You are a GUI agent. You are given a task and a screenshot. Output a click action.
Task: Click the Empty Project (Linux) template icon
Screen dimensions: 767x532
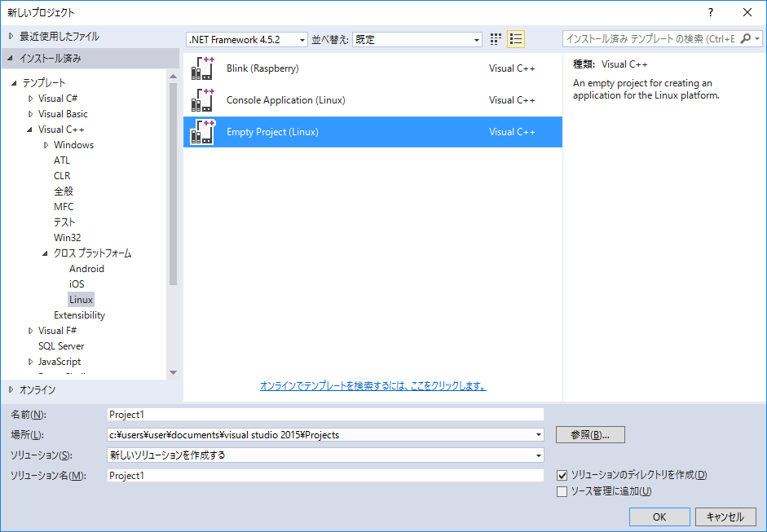pyautogui.click(x=203, y=132)
